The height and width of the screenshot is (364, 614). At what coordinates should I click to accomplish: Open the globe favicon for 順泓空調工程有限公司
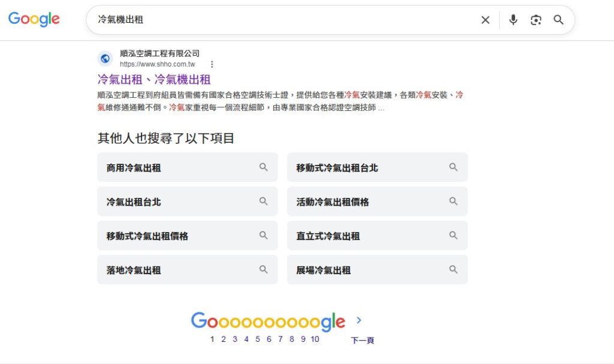pyautogui.click(x=105, y=59)
